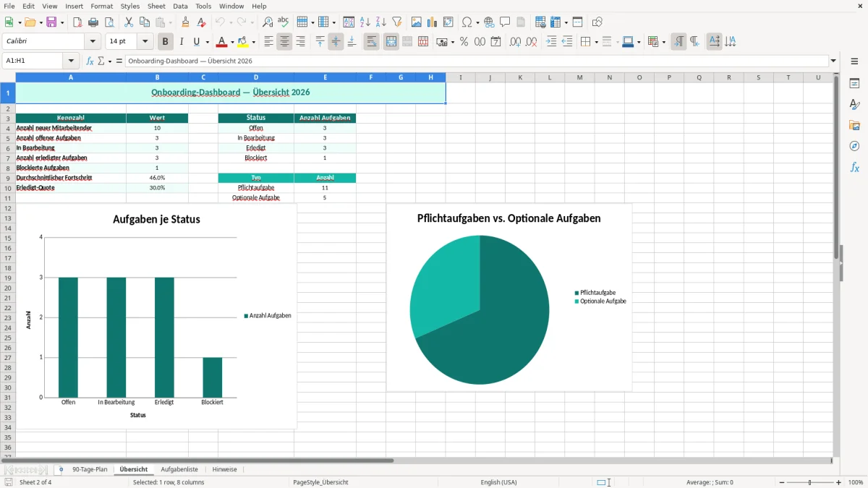The image size is (868, 488).
Task: Click Add Decimal Place icon
Action: [515, 42]
